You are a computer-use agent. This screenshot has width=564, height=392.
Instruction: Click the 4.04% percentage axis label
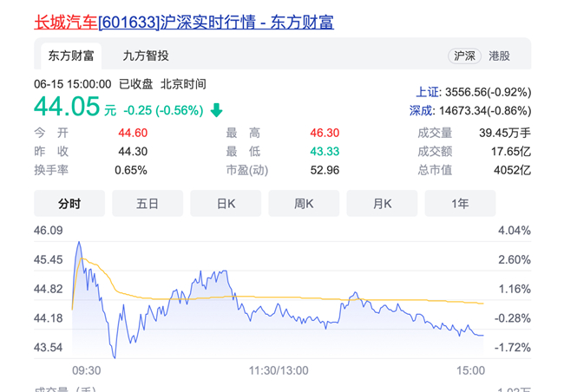[x=515, y=230]
